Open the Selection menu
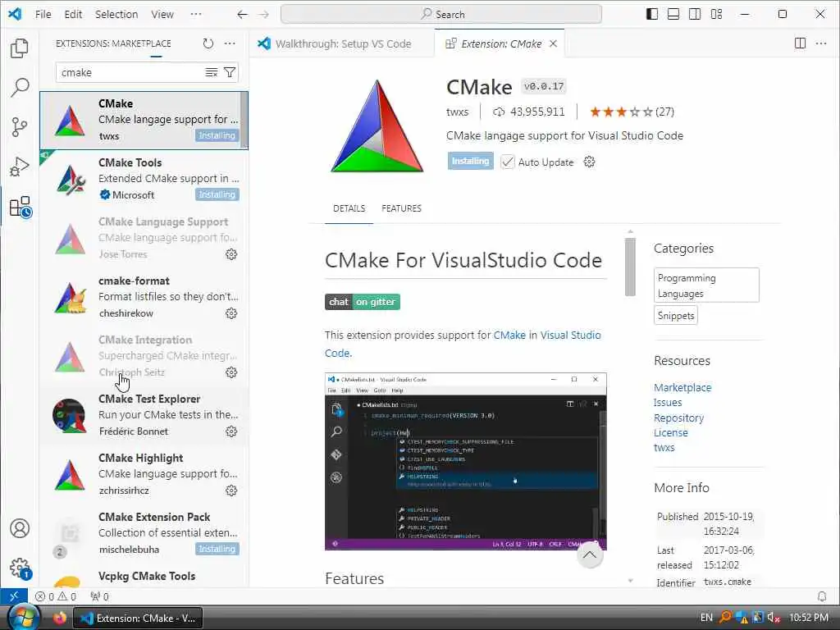The width and height of the screenshot is (840, 630). [116, 15]
